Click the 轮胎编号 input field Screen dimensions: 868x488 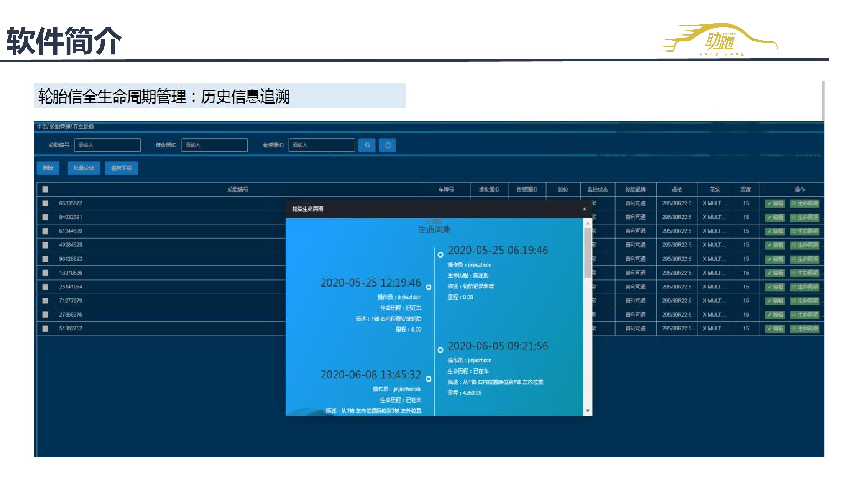point(107,145)
